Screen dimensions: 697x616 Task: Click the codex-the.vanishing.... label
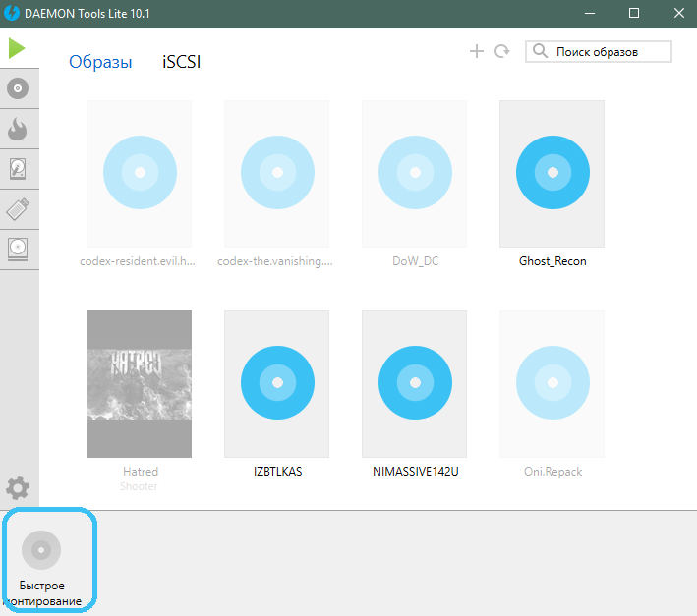(275, 261)
